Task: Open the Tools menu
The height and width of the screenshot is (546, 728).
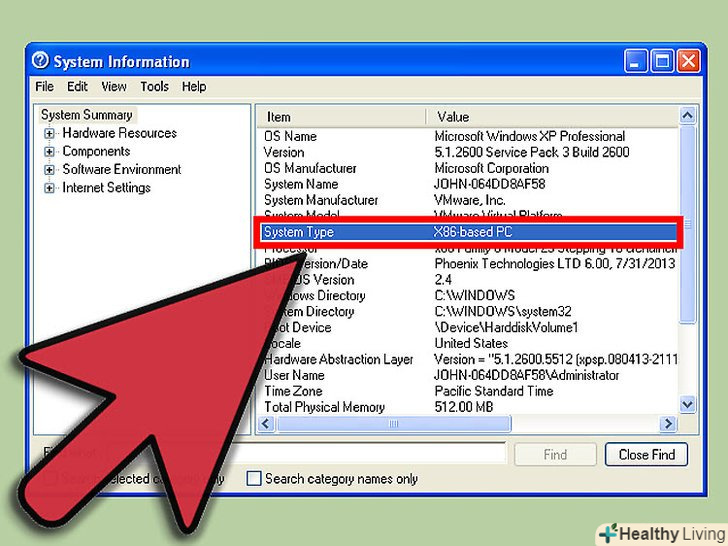Action: click(154, 87)
